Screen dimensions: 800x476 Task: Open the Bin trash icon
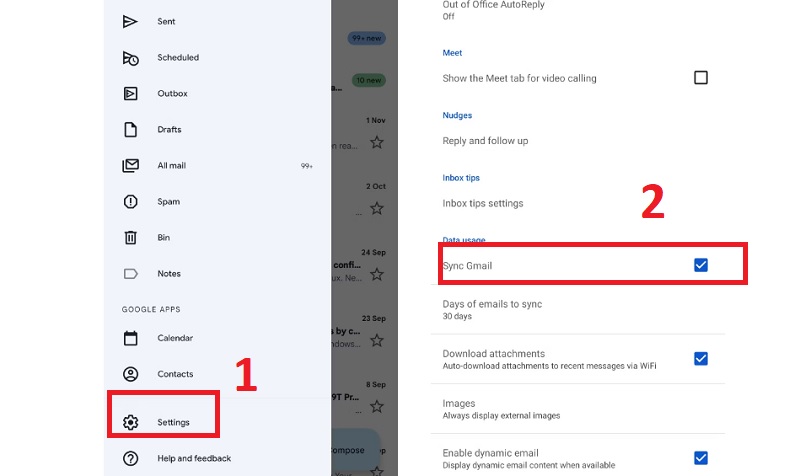tap(131, 237)
